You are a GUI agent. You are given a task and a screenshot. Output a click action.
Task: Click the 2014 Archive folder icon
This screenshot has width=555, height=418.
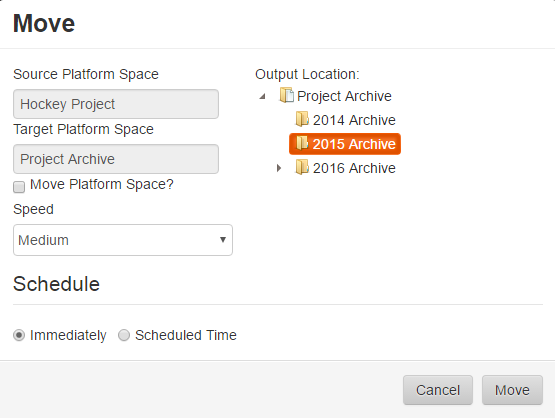302,119
